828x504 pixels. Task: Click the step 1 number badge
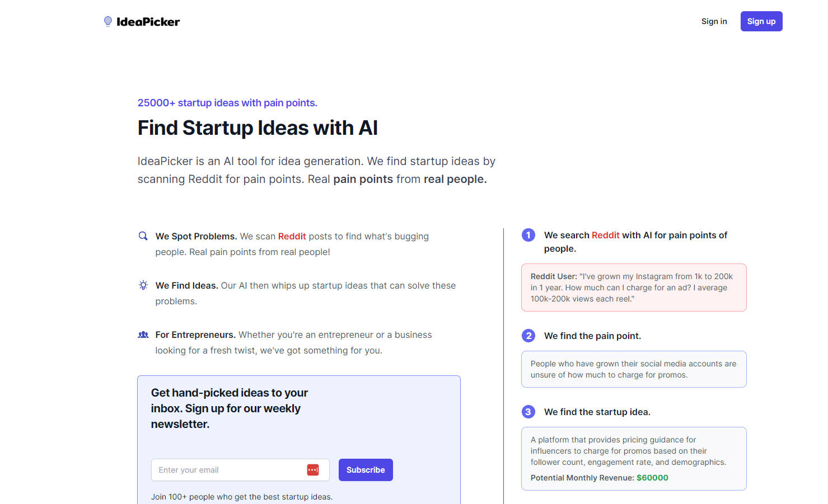pos(528,235)
